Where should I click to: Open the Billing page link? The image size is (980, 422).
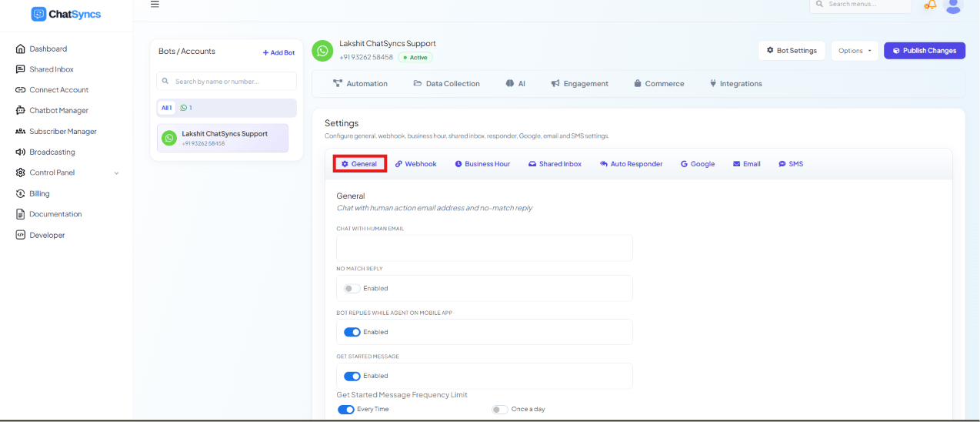[39, 194]
